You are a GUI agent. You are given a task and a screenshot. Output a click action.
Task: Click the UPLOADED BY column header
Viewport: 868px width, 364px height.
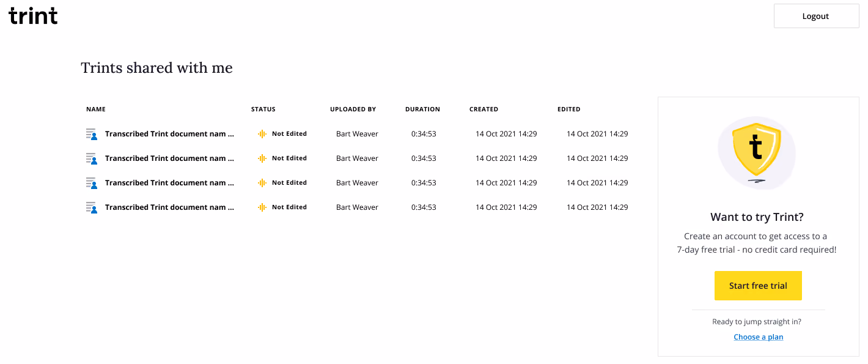pos(353,110)
